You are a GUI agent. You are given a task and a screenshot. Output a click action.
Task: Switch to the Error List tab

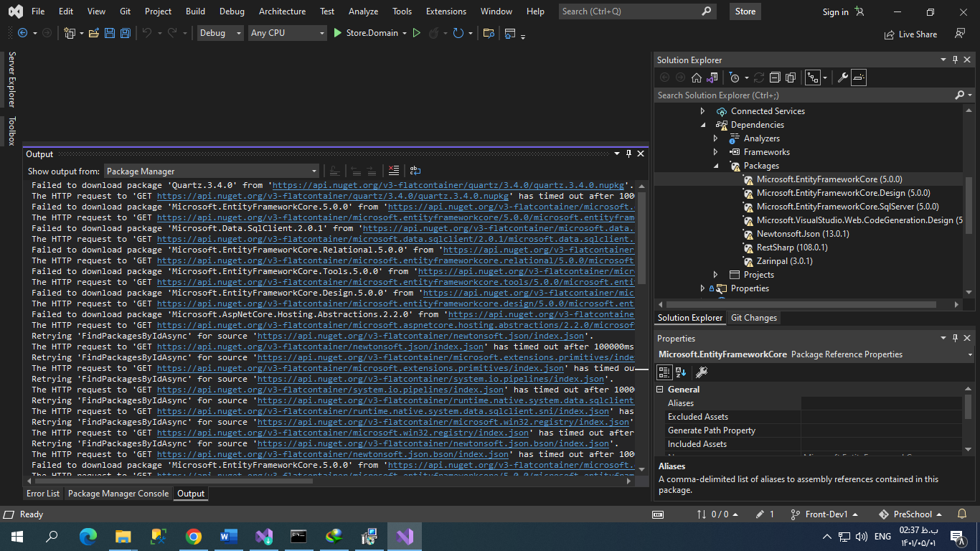[43, 494]
